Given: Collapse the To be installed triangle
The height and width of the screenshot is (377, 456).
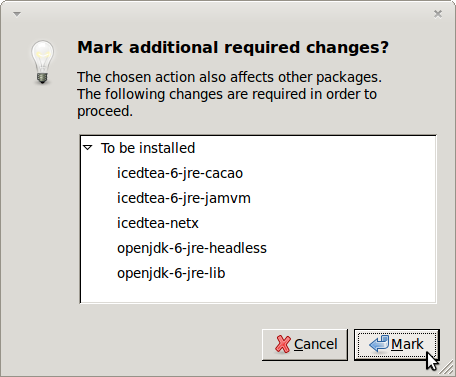Looking at the screenshot, I should click(x=88, y=148).
